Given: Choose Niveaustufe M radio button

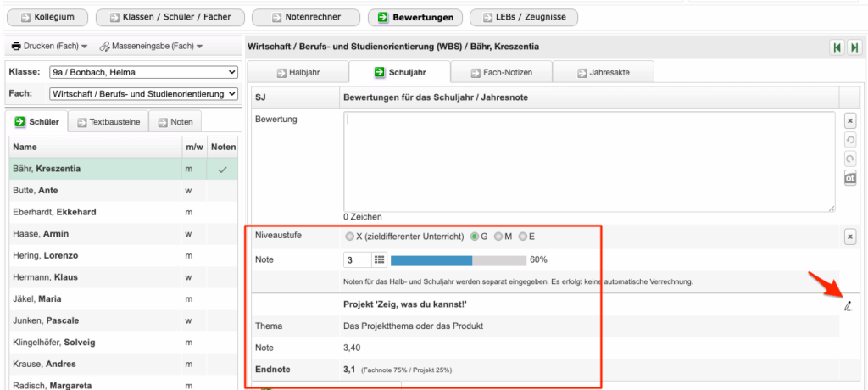Looking at the screenshot, I should coord(498,237).
